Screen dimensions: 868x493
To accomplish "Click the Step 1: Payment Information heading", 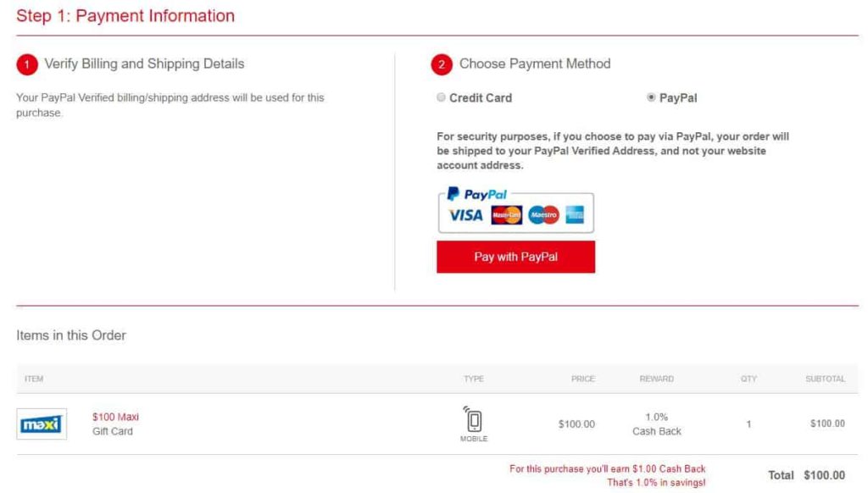I will point(125,15).
